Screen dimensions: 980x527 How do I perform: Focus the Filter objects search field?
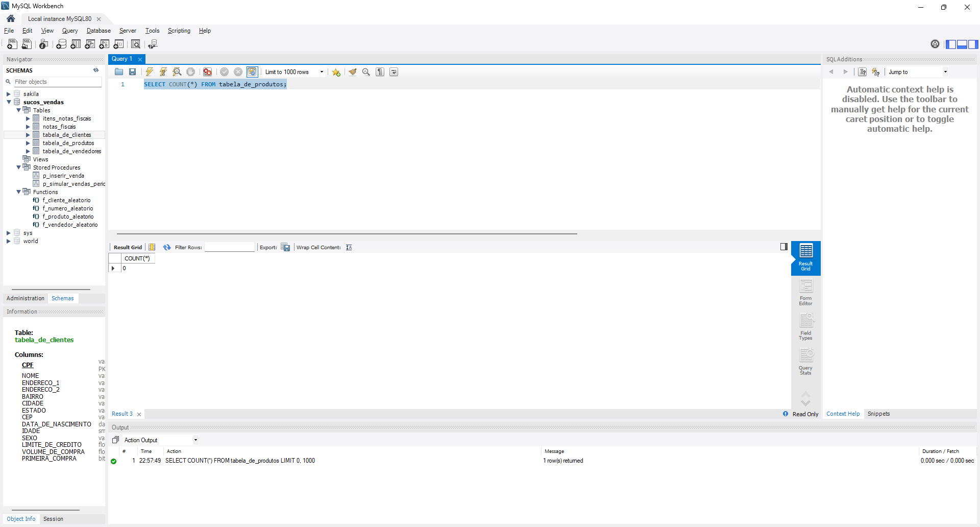point(57,82)
